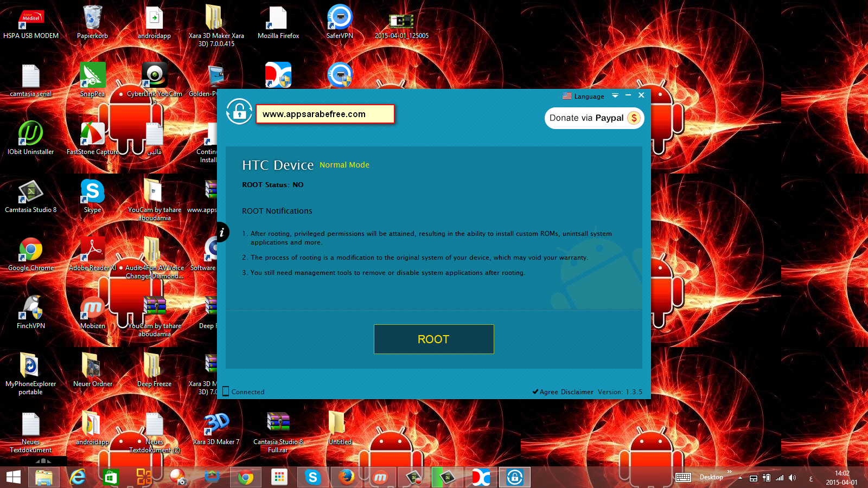Expand the window menu arrow next to Language
868x488 pixels.
click(615, 95)
